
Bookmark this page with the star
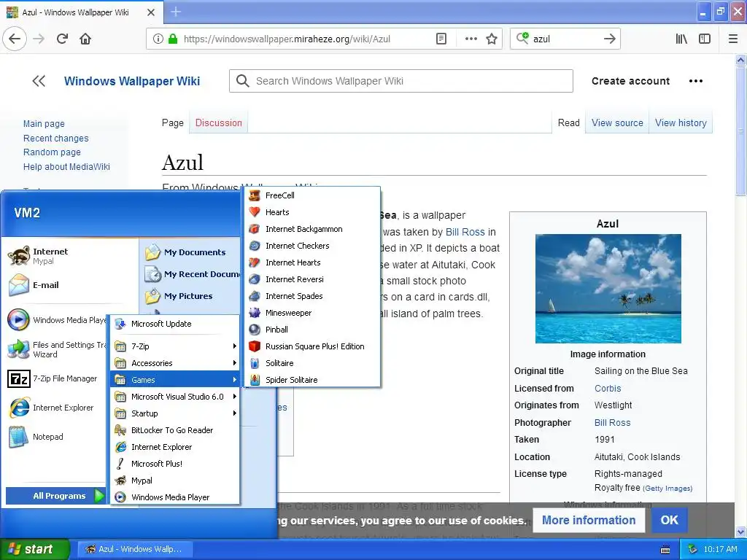point(492,39)
